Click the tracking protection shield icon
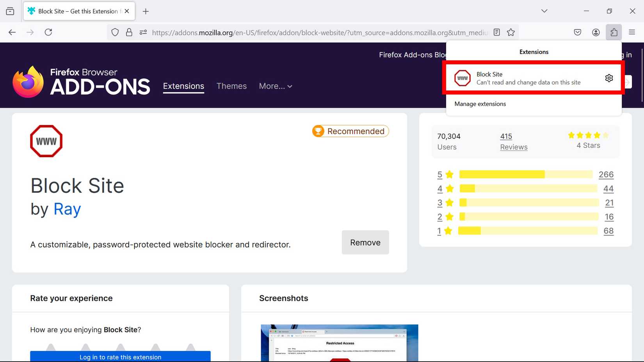The height and width of the screenshot is (362, 644). pyautogui.click(x=115, y=32)
